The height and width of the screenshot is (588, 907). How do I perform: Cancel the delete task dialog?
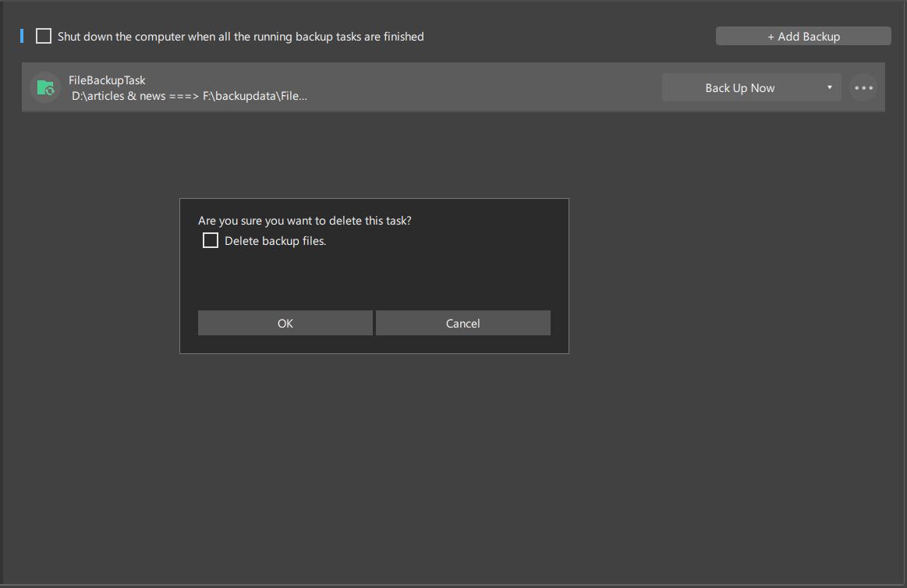(x=462, y=323)
